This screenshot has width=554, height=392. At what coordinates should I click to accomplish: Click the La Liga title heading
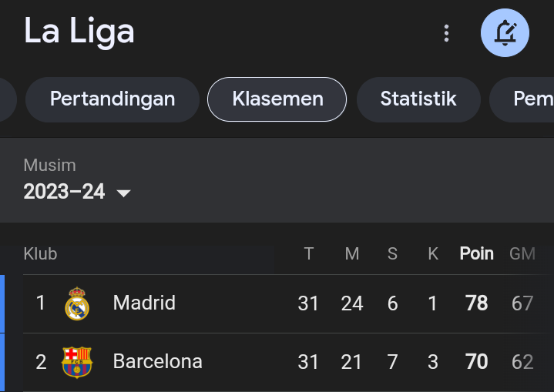(x=79, y=32)
